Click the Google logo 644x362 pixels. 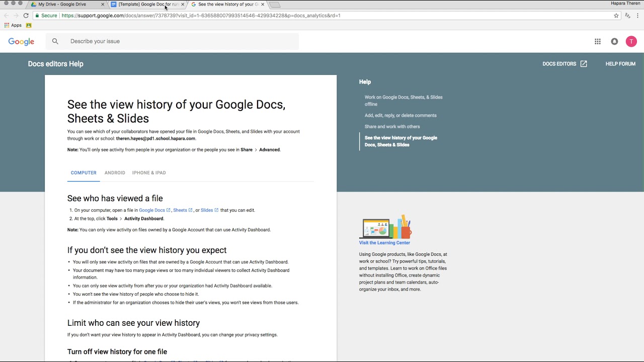coord(21,42)
